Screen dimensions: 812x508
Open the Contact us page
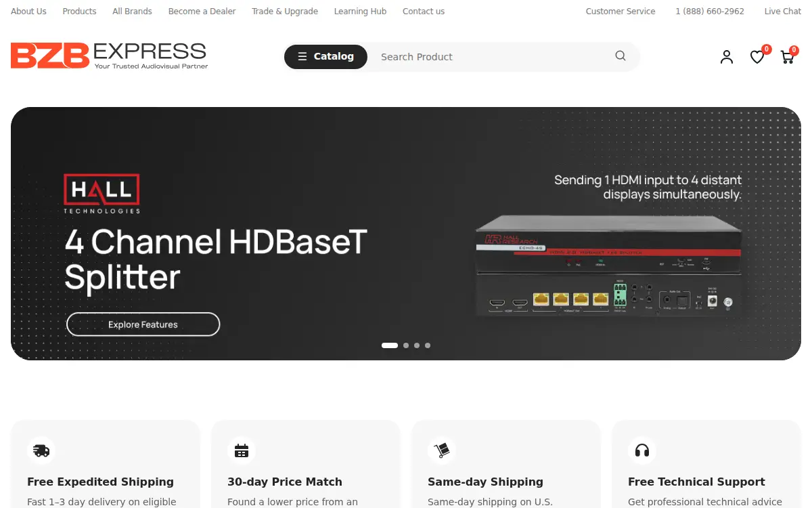pos(424,12)
